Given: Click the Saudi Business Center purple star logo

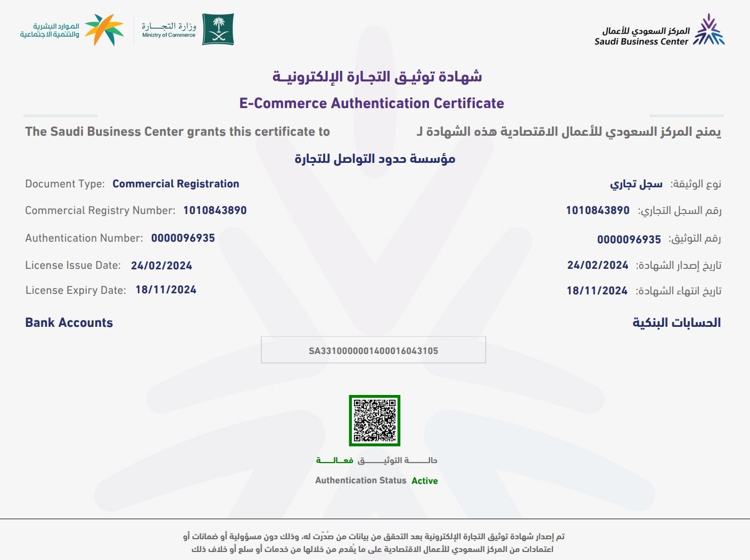Looking at the screenshot, I should tap(708, 30).
